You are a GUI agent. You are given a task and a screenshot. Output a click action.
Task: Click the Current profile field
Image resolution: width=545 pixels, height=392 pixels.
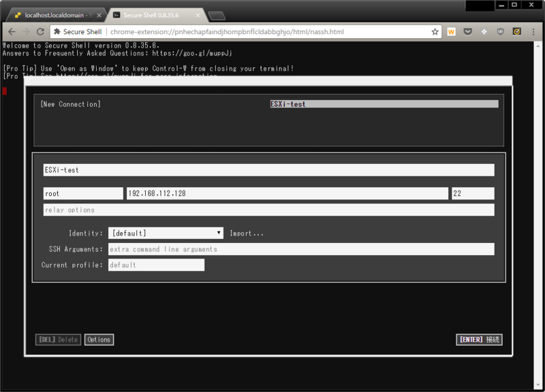(156, 265)
